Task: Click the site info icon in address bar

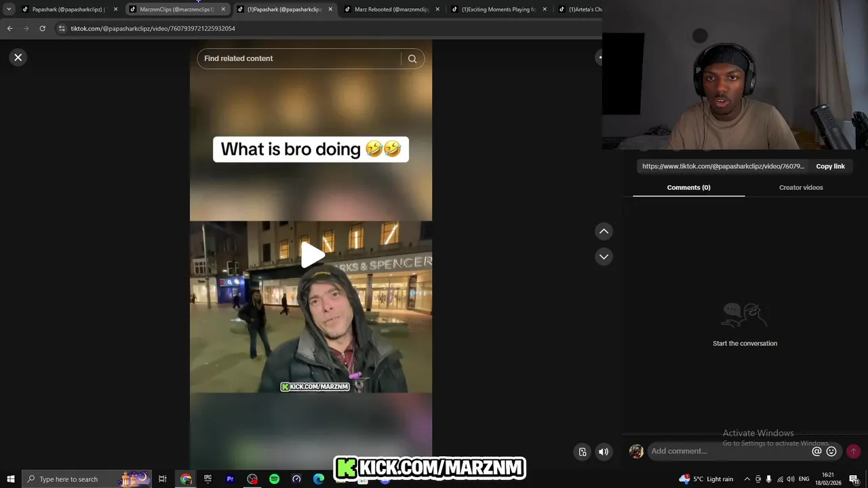Action: click(62, 28)
